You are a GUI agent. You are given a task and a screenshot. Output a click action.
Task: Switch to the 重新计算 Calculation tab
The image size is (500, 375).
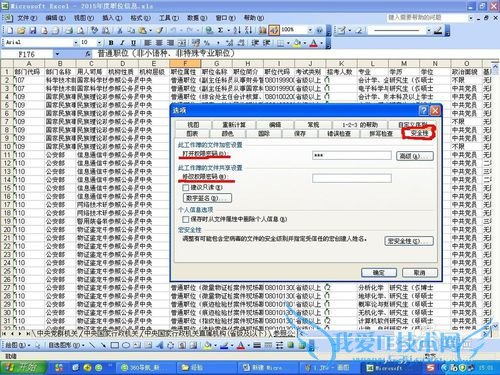click(234, 125)
